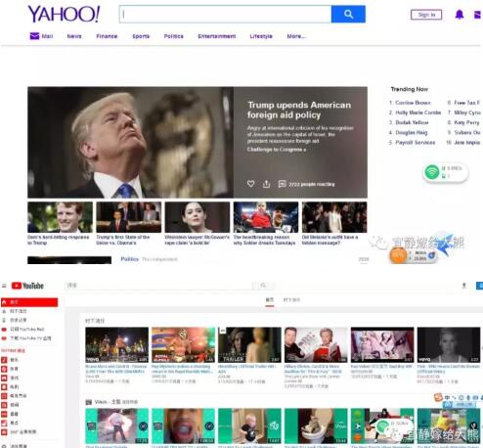
Task: Open Yahoo Mail via the envelope icon
Action: click(x=34, y=36)
